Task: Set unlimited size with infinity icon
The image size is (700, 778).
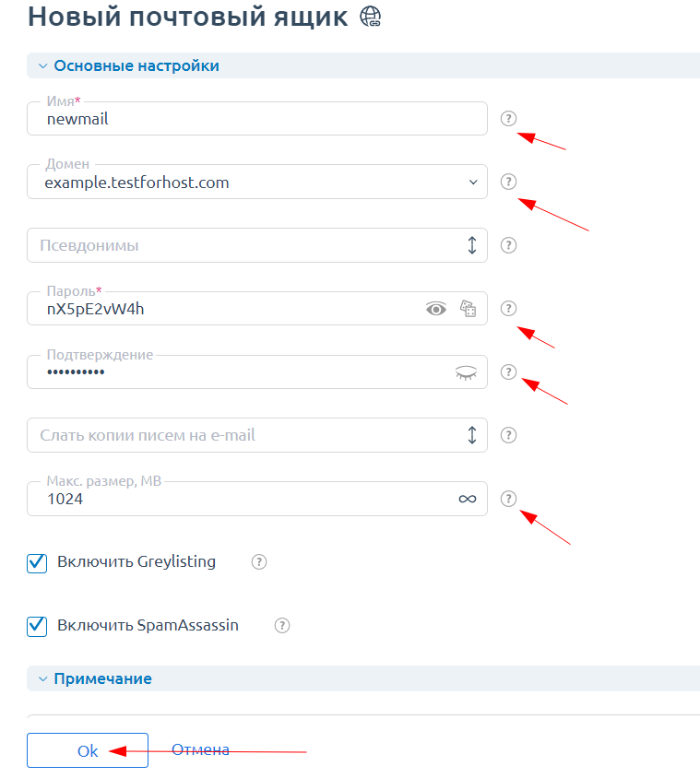Action: click(468, 499)
